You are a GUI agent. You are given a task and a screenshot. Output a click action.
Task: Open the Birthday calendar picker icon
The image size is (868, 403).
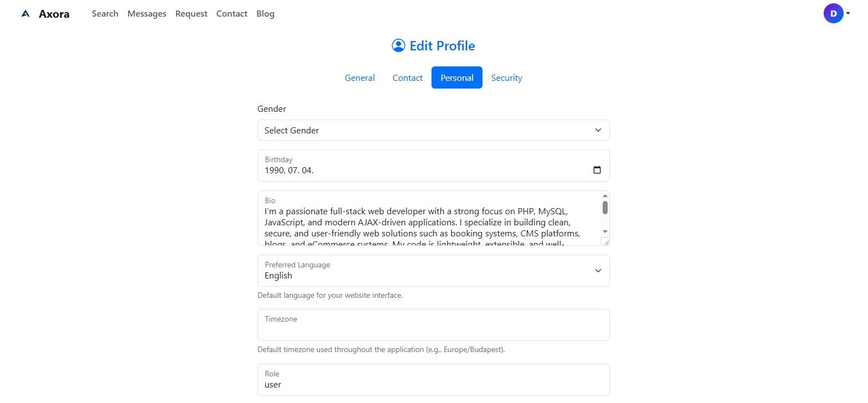click(597, 170)
